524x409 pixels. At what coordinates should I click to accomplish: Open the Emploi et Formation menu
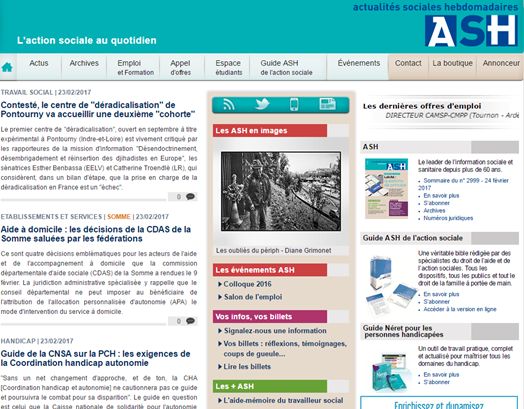(135, 67)
